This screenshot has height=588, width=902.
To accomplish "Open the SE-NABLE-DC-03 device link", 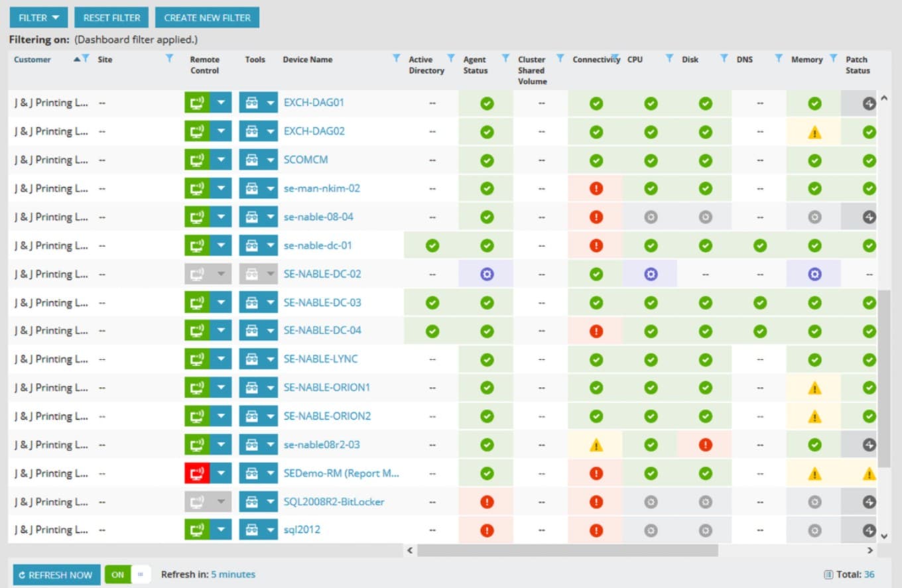I will 322,302.
